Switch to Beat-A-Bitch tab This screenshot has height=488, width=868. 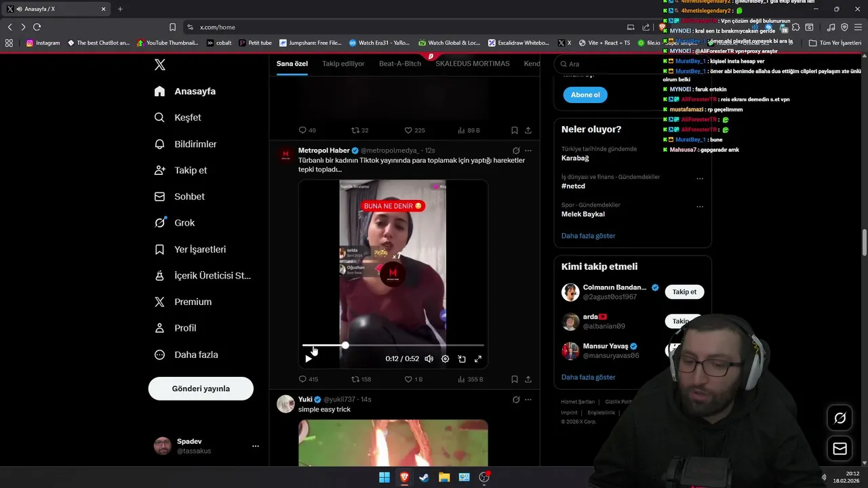click(400, 64)
